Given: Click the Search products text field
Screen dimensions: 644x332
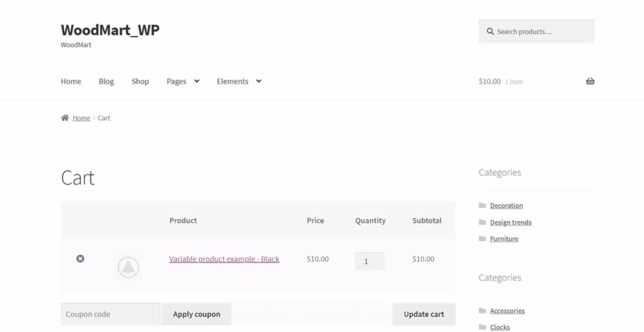Looking at the screenshot, I should 542,32.
